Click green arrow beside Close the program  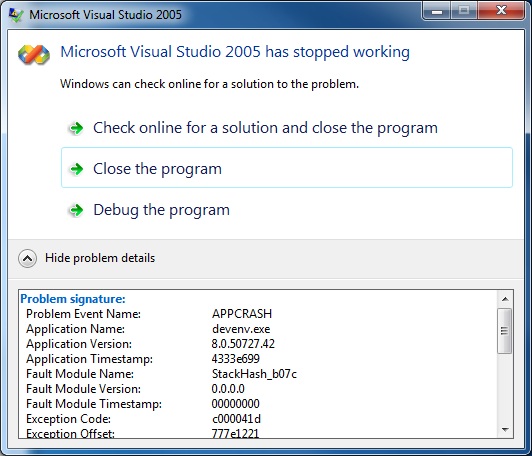76,169
